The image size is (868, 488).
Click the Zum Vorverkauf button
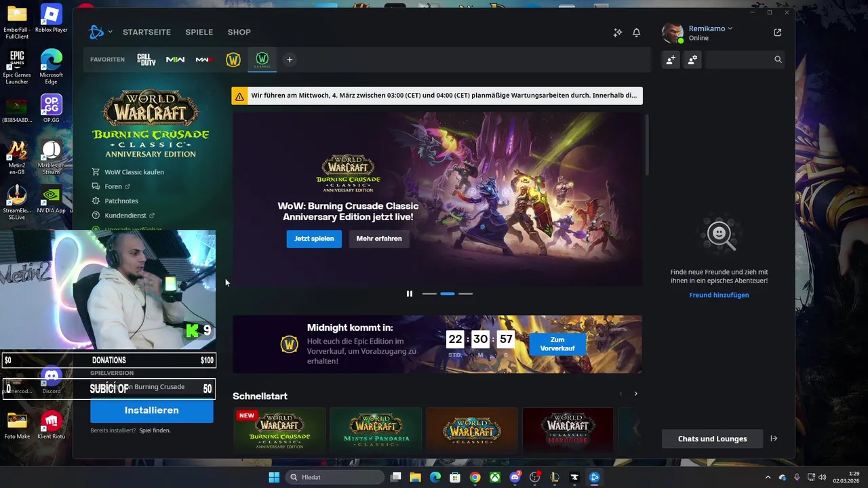pos(557,344)
